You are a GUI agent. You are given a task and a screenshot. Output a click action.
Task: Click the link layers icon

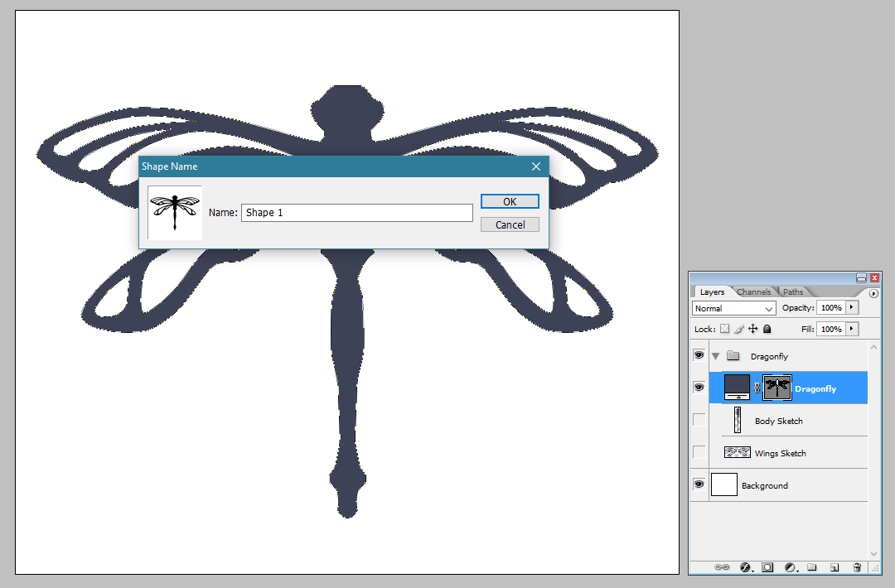[x=722, y=567]
